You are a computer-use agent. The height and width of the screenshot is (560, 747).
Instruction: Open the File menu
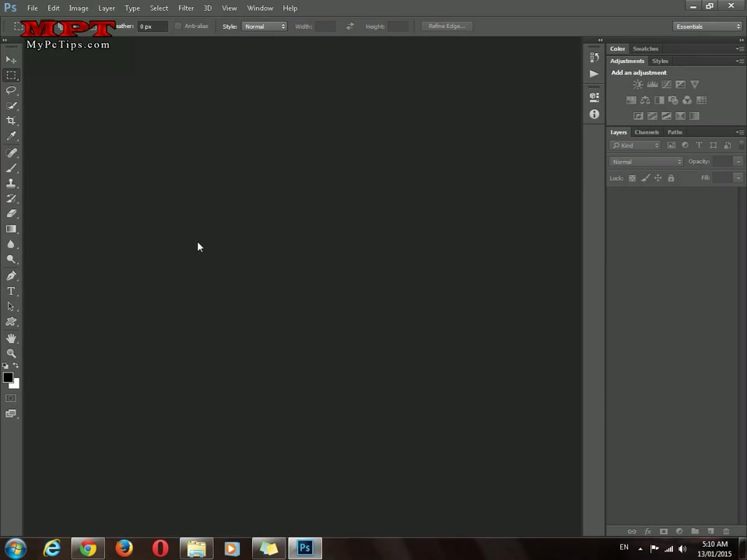tap(33, 8)
